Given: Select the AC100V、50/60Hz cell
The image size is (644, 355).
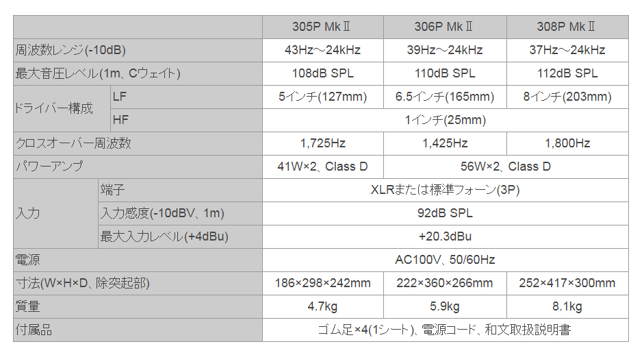Looking at the screenshot, I should (x=446, y=260).
